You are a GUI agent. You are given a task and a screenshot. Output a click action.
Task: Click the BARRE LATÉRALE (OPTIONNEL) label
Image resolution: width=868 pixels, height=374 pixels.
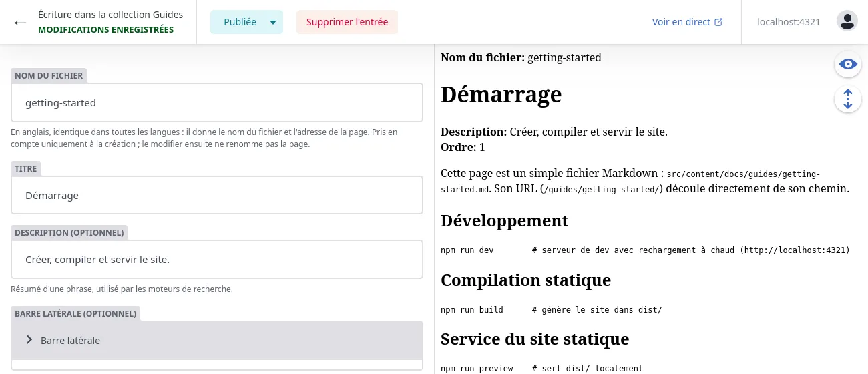(75, 313)
